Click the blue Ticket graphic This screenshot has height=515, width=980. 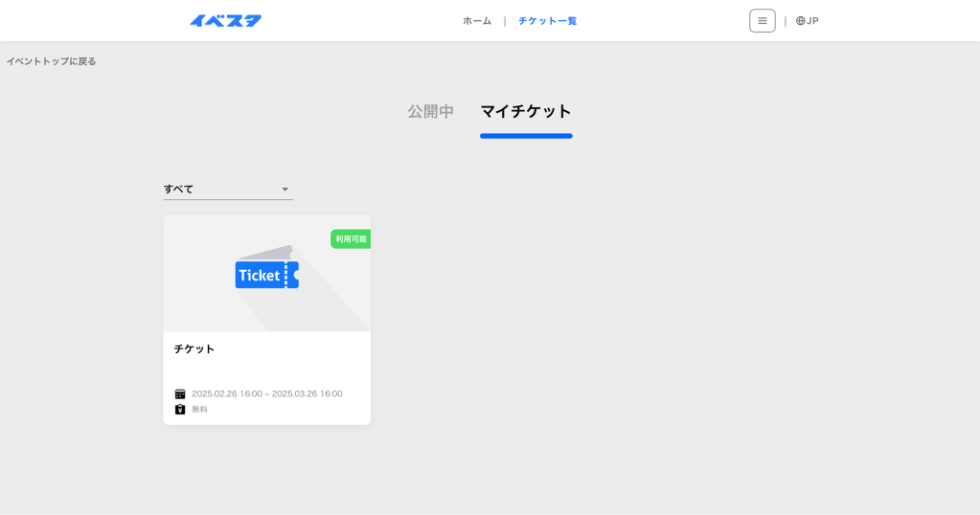click(266, 275)
